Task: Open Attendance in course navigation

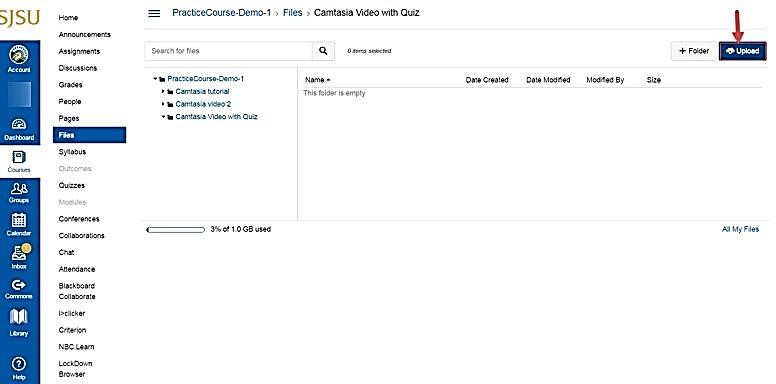Action: (x=77, y=269)
